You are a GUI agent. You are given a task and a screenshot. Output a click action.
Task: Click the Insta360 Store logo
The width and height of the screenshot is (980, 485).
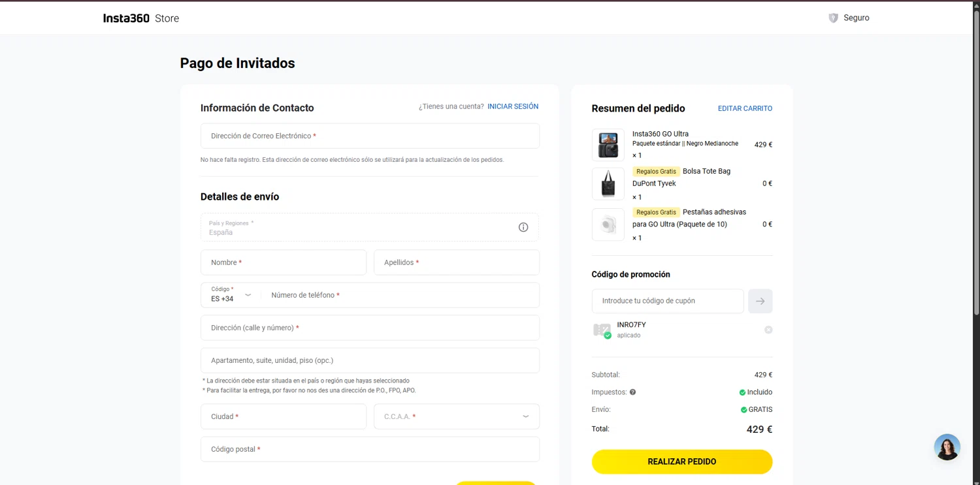pos(140,18)
